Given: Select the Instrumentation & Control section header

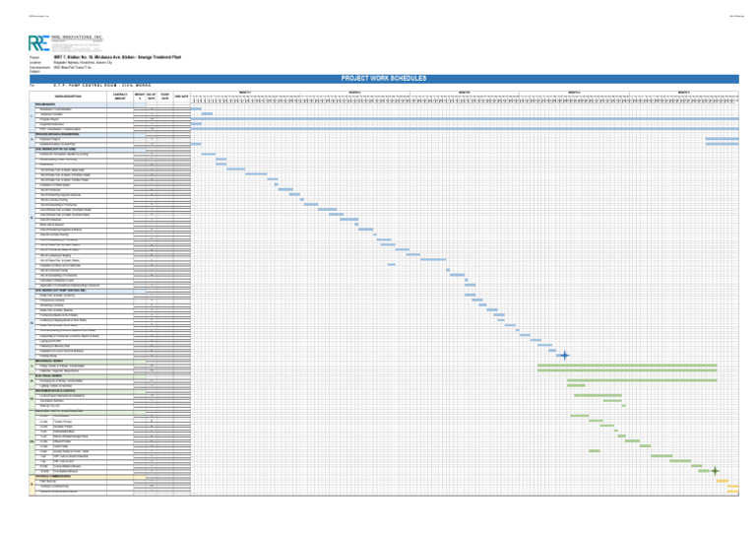Looking at the screenshot, I should coord(91,391).
